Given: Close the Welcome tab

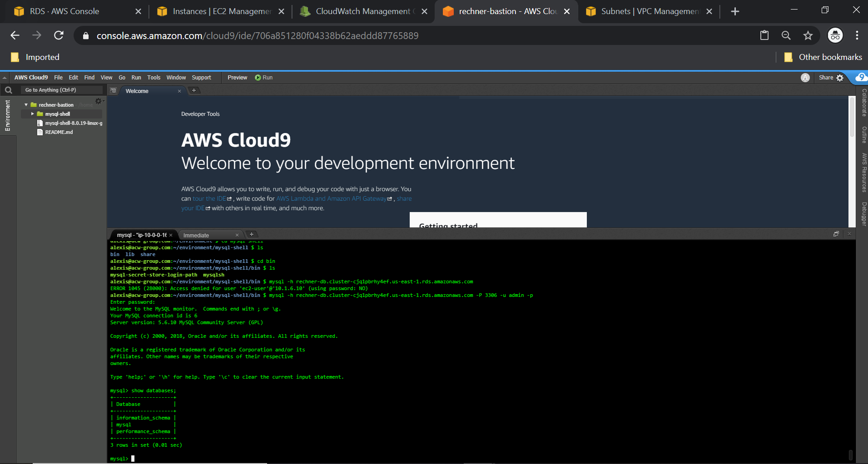Looking at the screenshot, I should [179, 91].
